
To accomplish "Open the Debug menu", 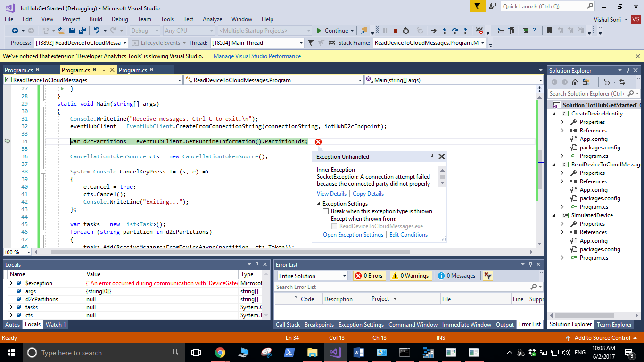I will (120, 19).
